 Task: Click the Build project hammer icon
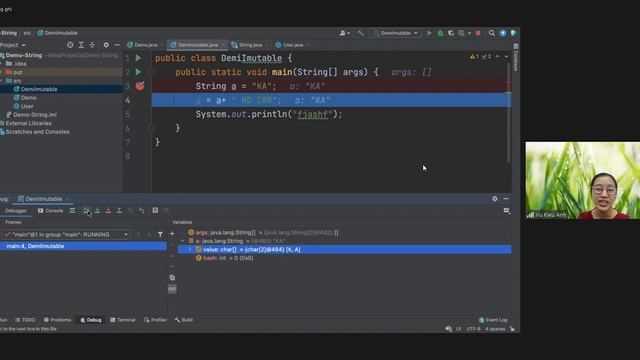[360, 33]
